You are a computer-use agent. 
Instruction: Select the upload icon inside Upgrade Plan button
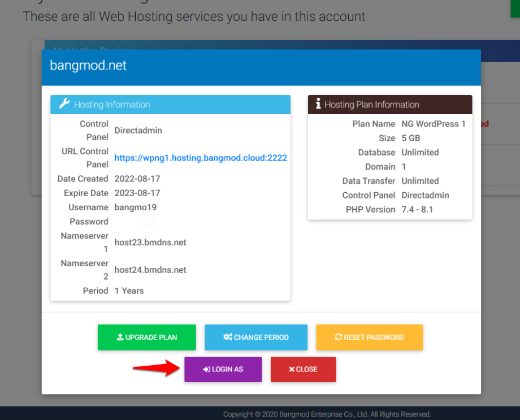pyautogui.click(x=120, y=337)
